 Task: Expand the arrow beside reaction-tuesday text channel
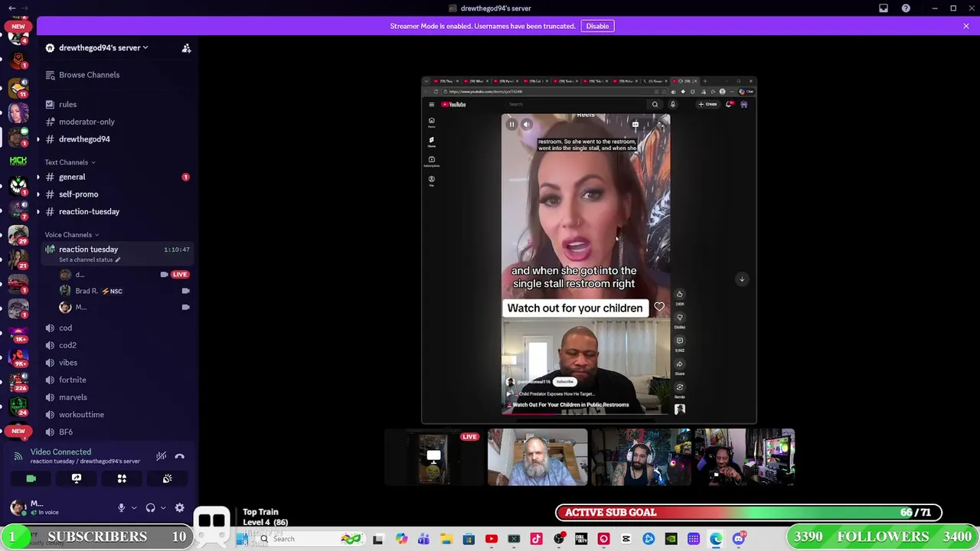point(38,211)
